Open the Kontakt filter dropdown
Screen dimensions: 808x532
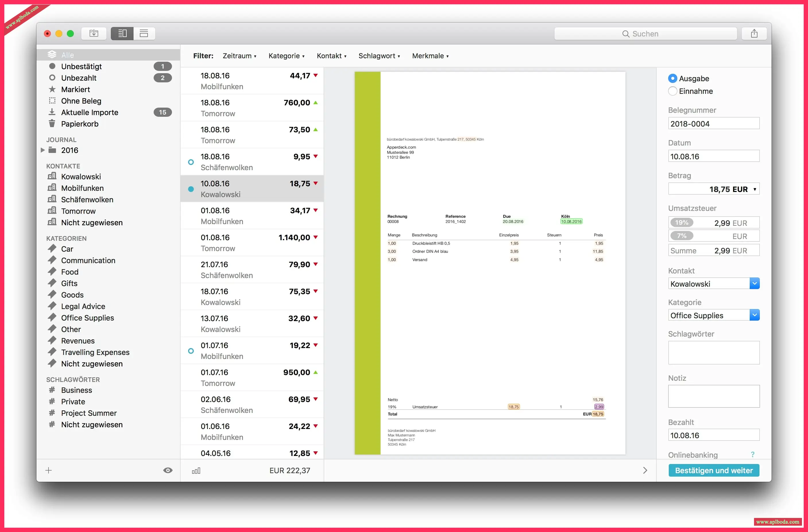pyautogui.click(x=331, y=56)
